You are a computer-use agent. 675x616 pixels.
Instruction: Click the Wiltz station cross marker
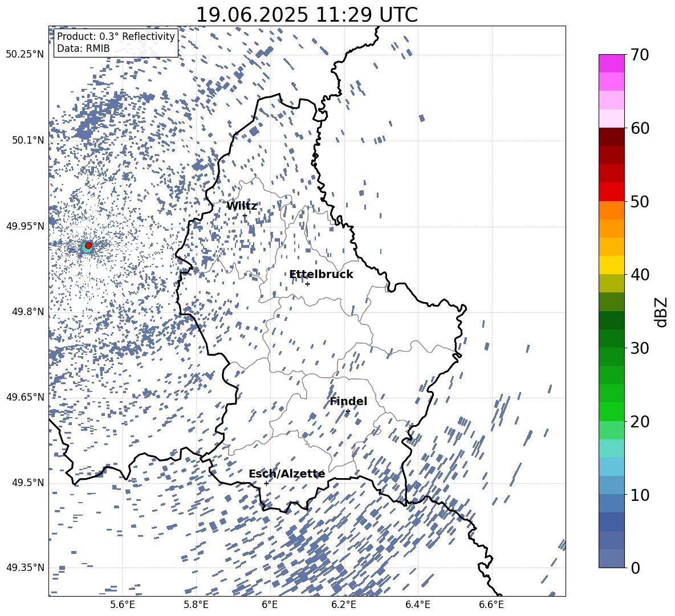pos(245,215)
